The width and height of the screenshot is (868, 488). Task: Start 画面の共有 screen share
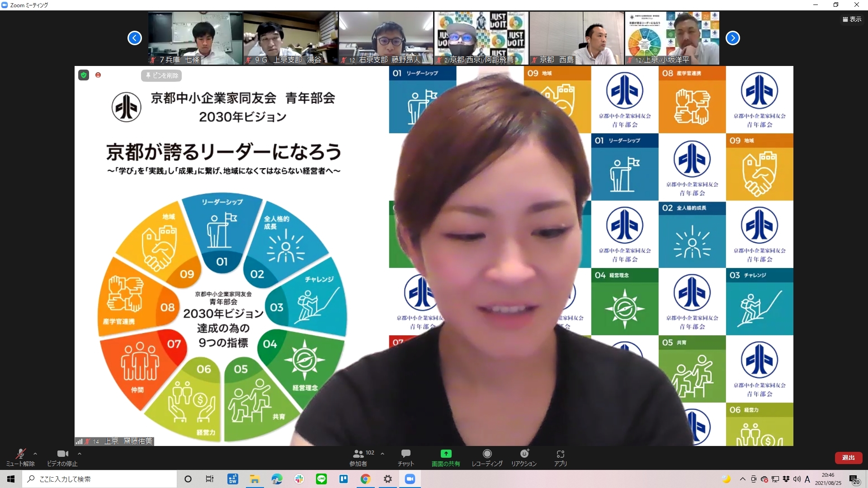pyautogui.click(x=446, y=457)
